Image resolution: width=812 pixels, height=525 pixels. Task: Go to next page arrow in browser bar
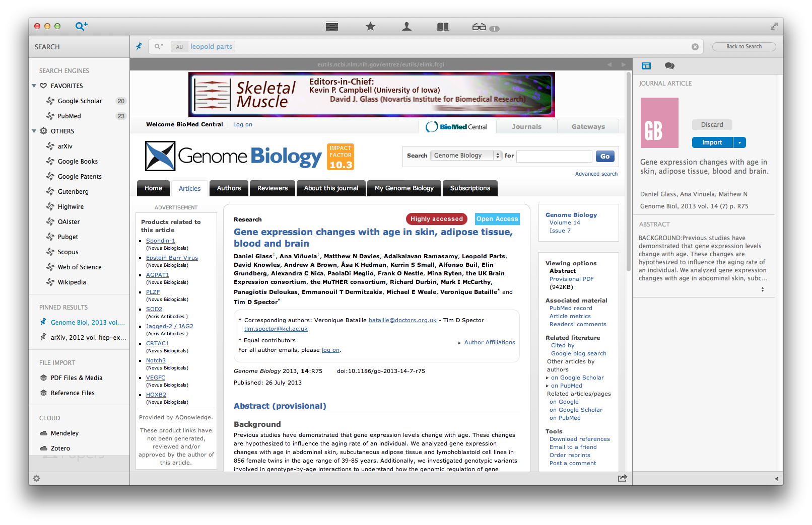point(623,64)
